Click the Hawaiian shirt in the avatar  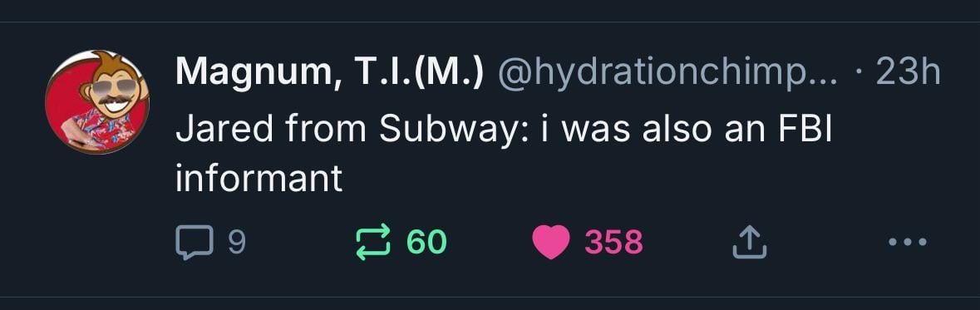point(97,128)
